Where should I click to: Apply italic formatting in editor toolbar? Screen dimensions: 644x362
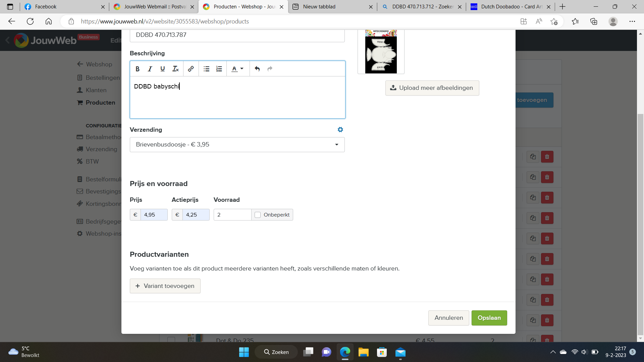point(150,69)
